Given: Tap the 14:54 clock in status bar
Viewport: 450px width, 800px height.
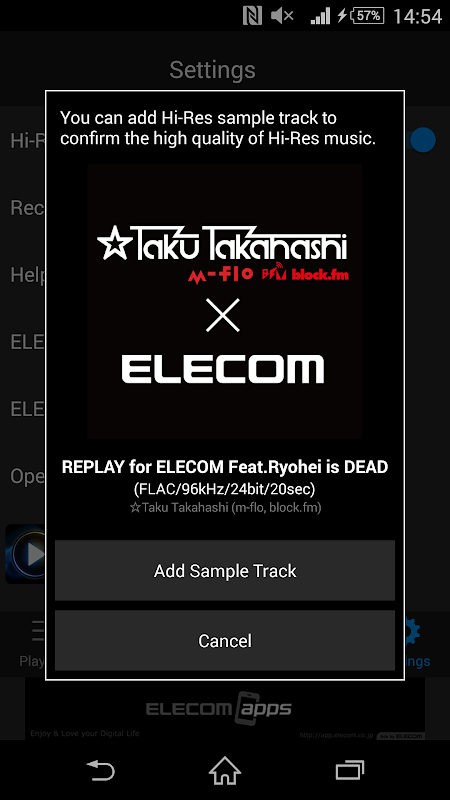Looking at the screenshot, I should pos(417,17).
